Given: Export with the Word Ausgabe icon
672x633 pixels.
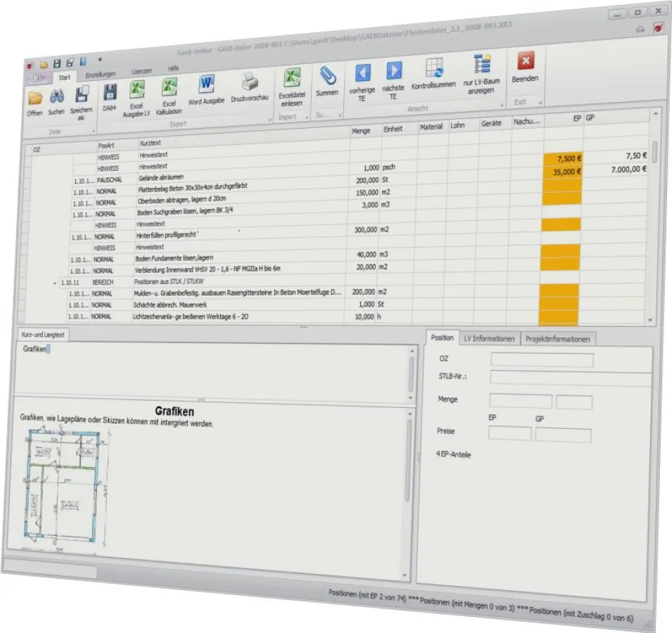Looking at the screenshot, I should click(x=207, y=84).
